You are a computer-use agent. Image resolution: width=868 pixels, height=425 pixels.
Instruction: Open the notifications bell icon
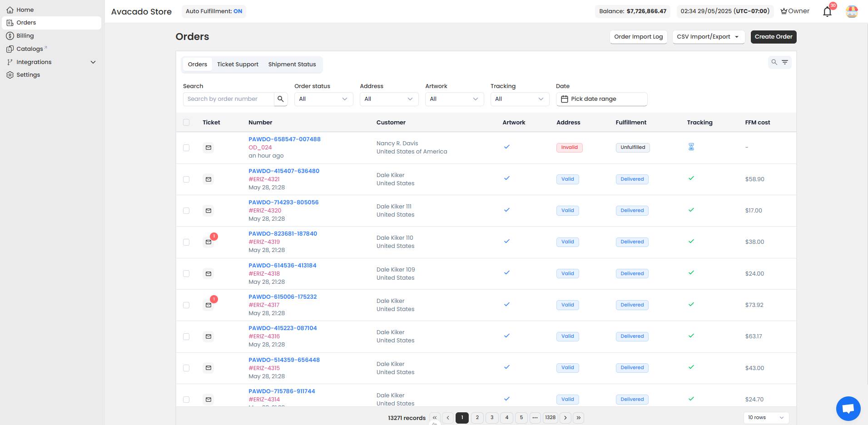pos(827,12)
